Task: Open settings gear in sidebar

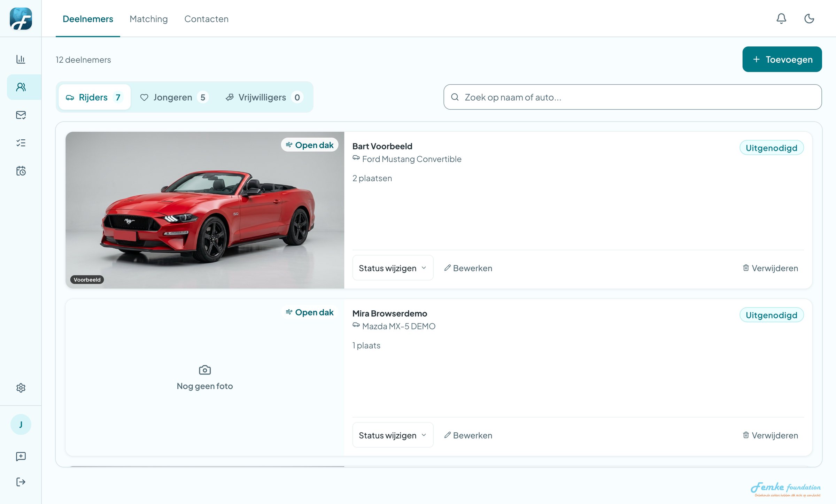Action: point(21,388)
